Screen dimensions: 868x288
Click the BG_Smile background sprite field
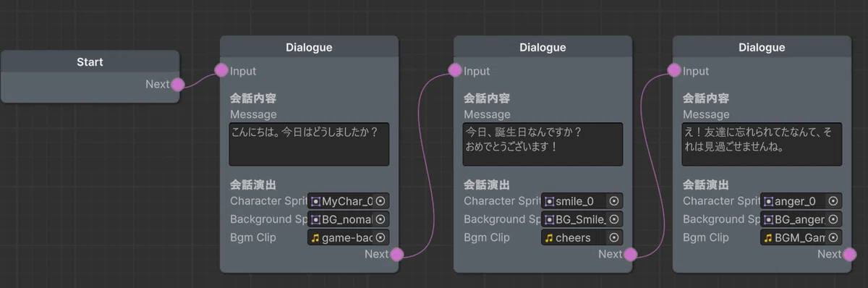582,219
